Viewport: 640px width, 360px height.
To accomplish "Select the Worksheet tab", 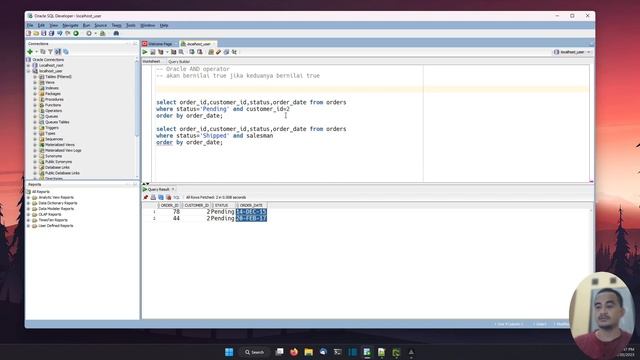I will click(151, 62).
